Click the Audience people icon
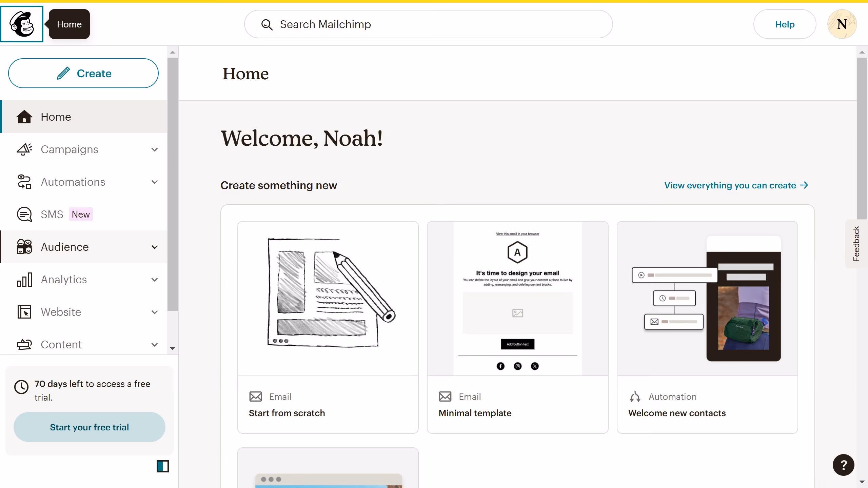Image resolution: width=868 pixels, height=488 pixels. click(x=24, y=247)
